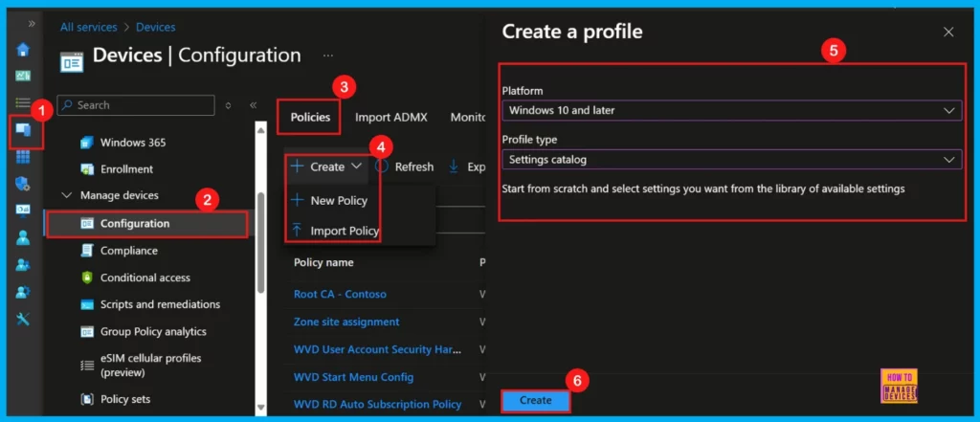
Task: Click Devices Configuration header icon
Action: coord(72,62)
